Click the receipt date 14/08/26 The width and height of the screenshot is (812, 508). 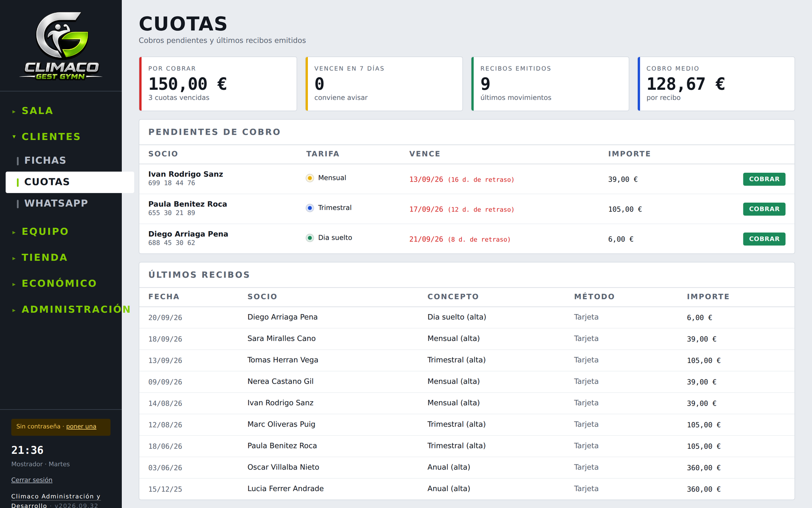[x=165, y=403]
